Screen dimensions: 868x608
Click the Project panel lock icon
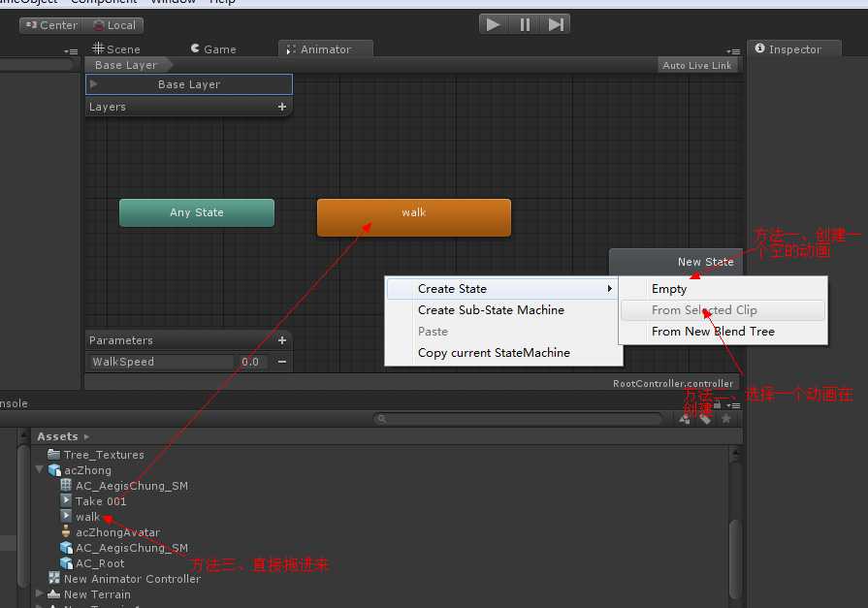pos(718,404)
